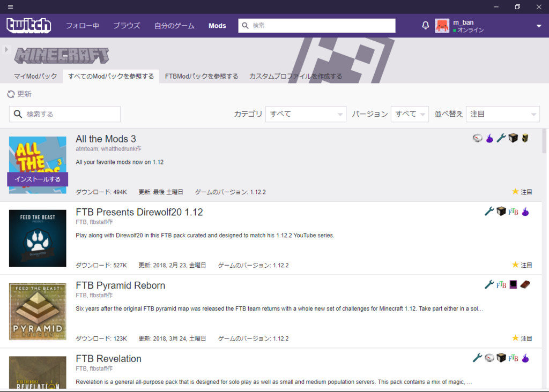Click the refresh 更新 icon
Screen dimensions: 549x392
click(11, 94)
